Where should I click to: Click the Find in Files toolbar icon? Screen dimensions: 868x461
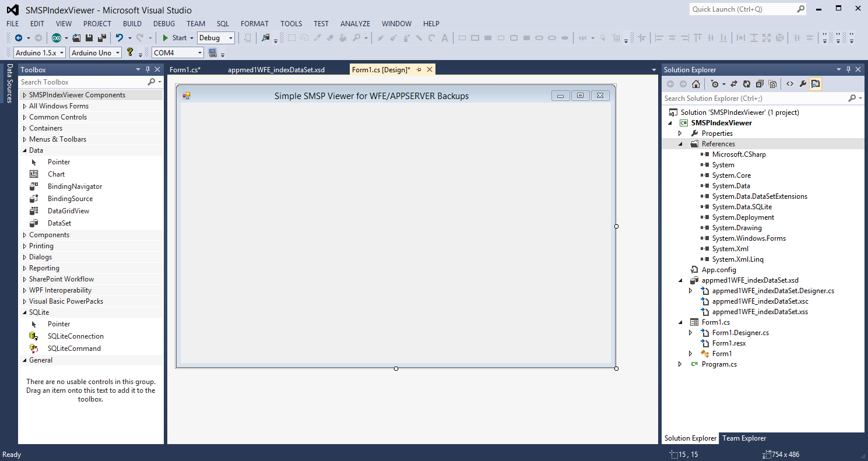pyautogui.click(x=266, y=38)
